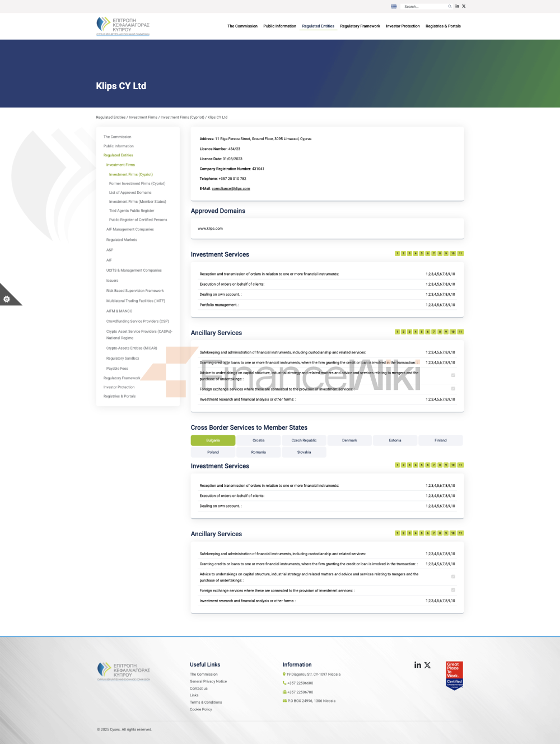Open Investment Firms (Member States) in sidebar
The image size is (560, 744).
pos(138,202)
